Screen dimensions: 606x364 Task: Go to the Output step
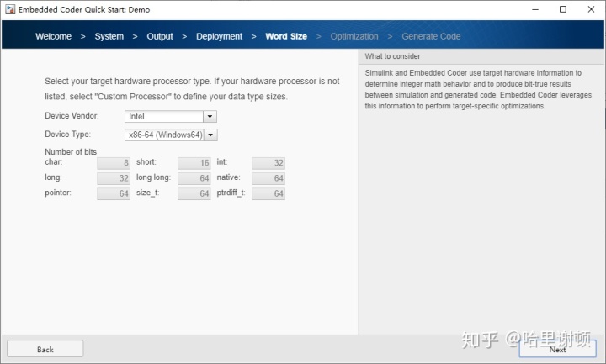tap(160, 36)
